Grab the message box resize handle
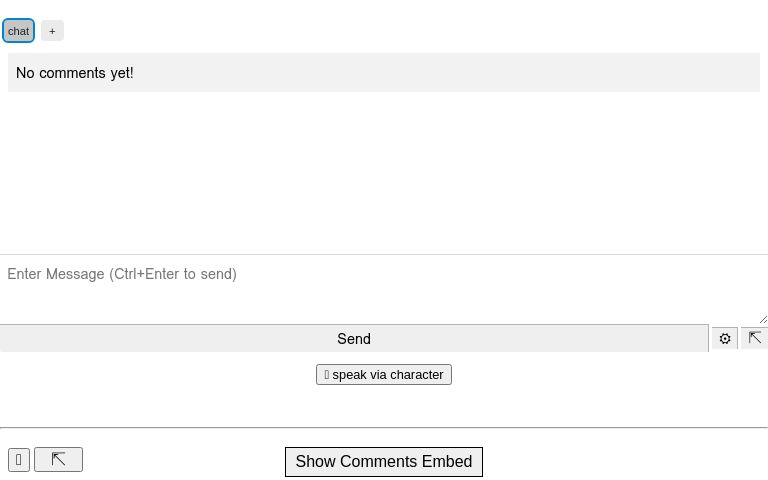768x480 pixels. coord(763,319)
